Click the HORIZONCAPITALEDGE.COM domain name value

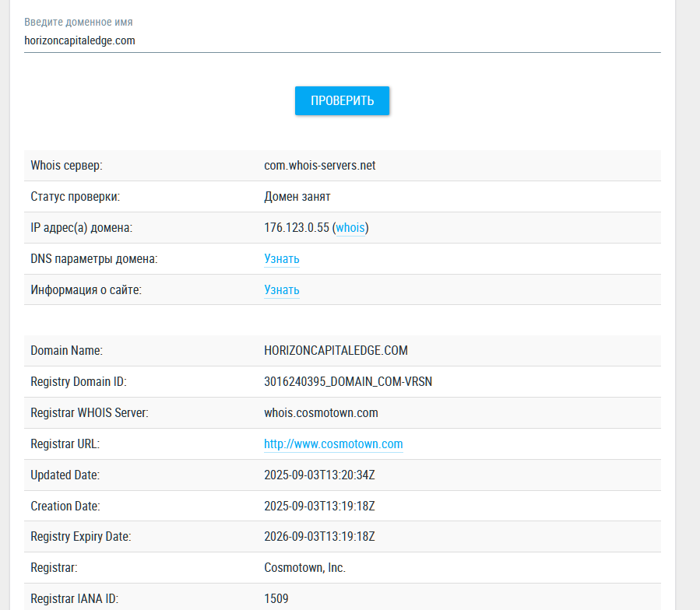(336, 351)
